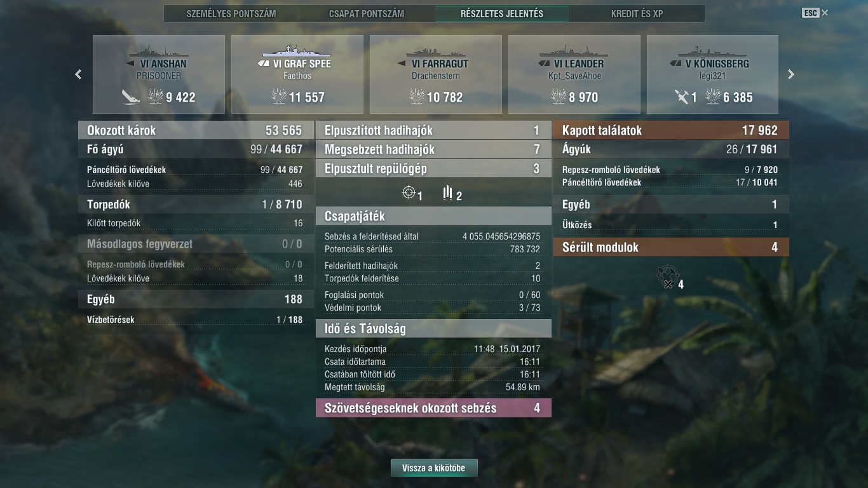The height and width of the screenshot is (488, 868).
Task: Click the torpedo hits icon
Action: point(447,193)
